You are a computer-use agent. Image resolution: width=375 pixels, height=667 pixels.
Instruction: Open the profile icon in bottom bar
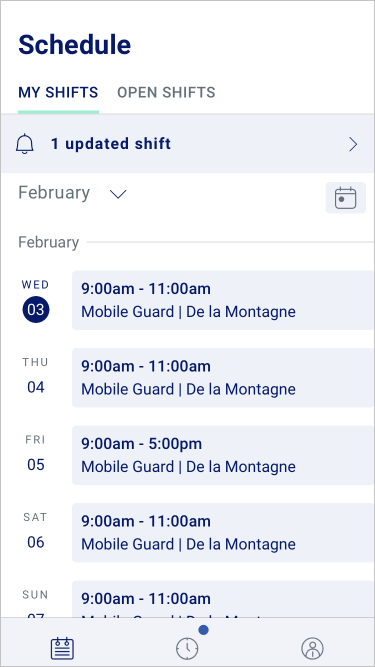click(312, 649)
